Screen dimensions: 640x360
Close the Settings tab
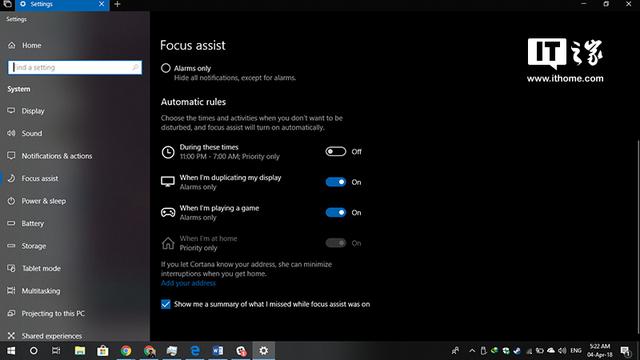pyautogui.click(x=101, y=4)
